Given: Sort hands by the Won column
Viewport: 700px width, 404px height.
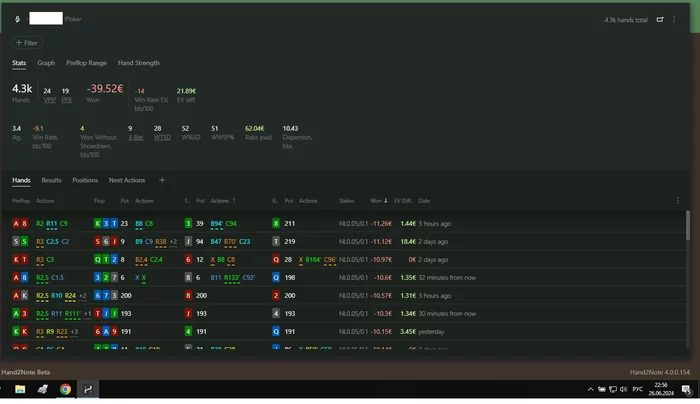Looking at the screenshot, I should click(x=379, y=201).
